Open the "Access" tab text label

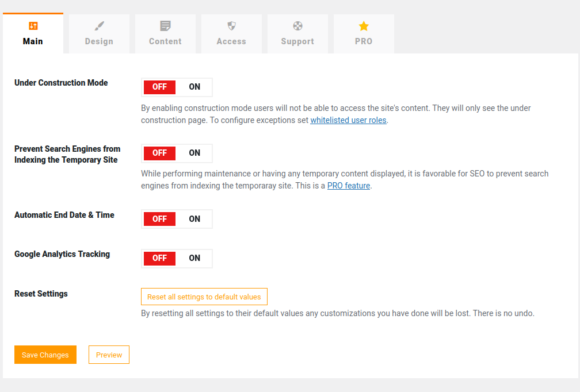coord(231,41)
